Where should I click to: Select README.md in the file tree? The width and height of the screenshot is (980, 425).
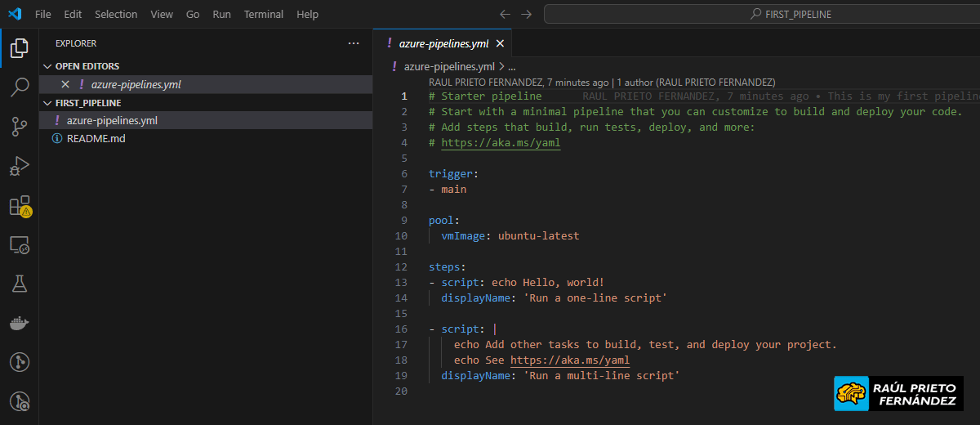pos(96,139)
